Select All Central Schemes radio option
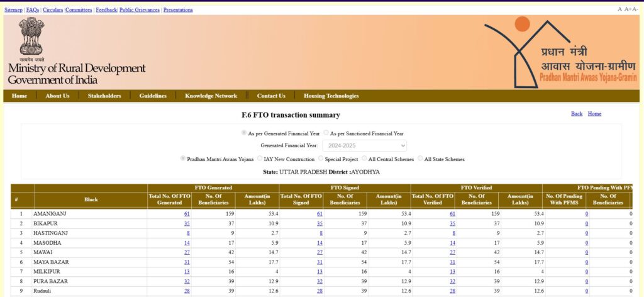 click(364, 159)
